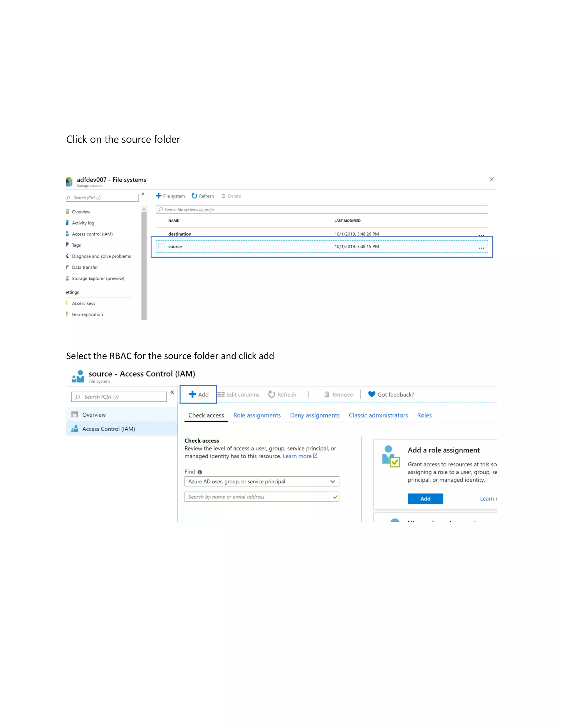Switch to the Role assignments tab
The width and height of the screenshot is (563, 728).
[x=257, y=415]
